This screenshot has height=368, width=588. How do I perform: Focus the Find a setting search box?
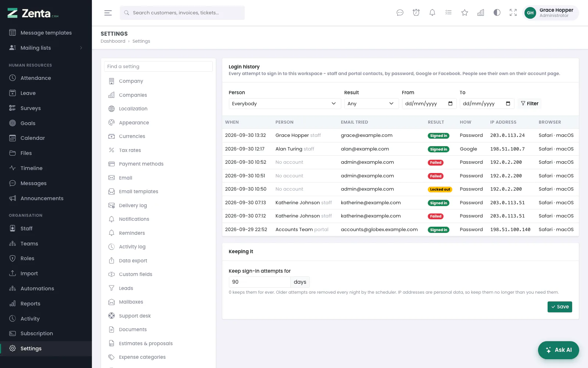pos(158,67)
